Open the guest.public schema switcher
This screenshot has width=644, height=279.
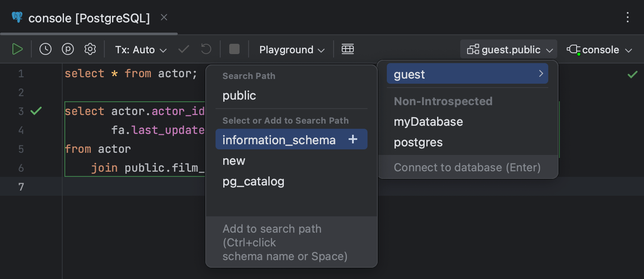pos(508,49)
